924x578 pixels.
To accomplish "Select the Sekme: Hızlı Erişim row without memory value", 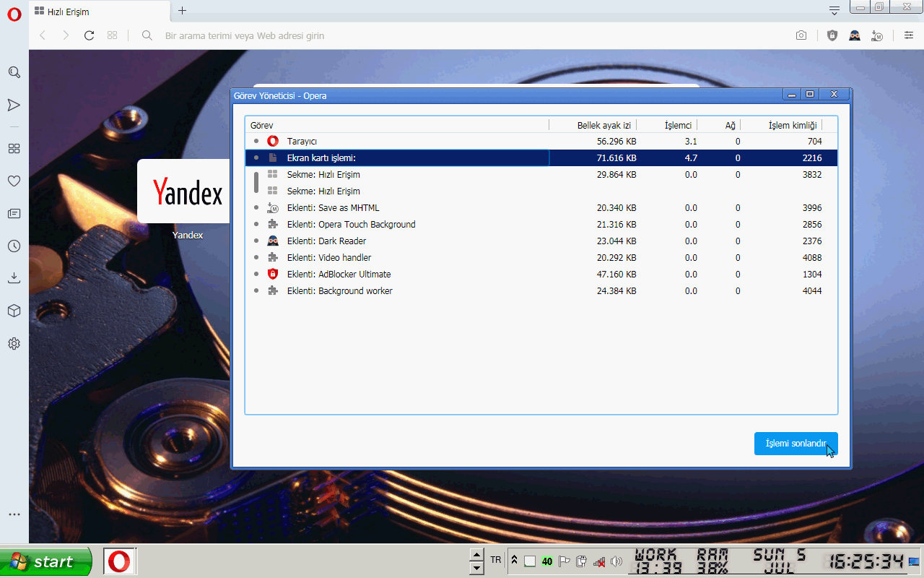I will point(541,191).
